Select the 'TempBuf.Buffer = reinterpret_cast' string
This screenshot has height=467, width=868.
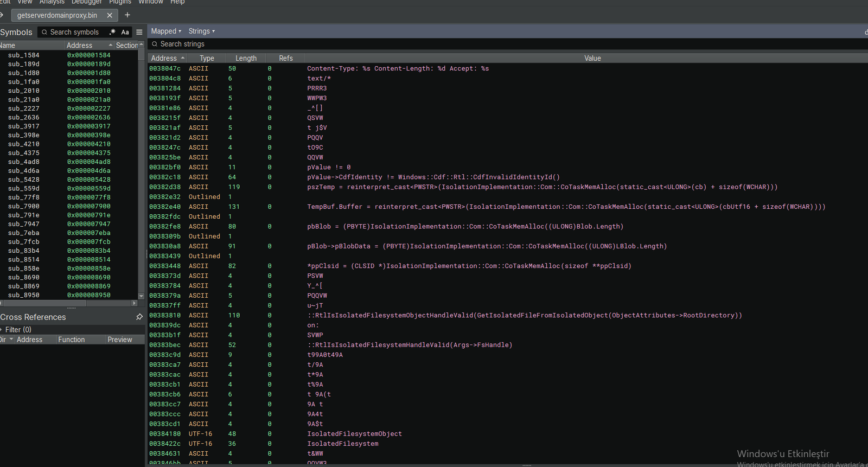[566, 207]
